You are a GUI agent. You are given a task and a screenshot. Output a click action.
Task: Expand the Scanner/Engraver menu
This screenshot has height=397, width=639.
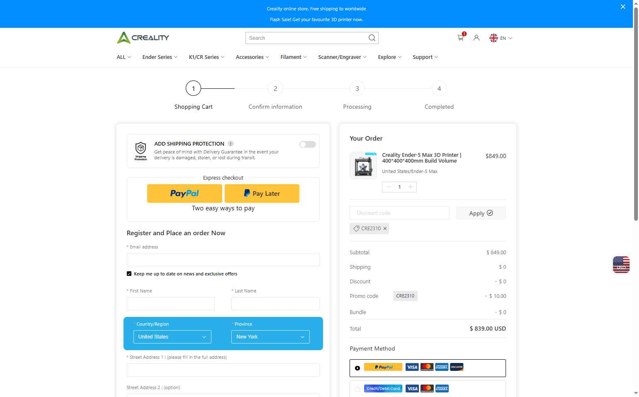coord(342,57)
